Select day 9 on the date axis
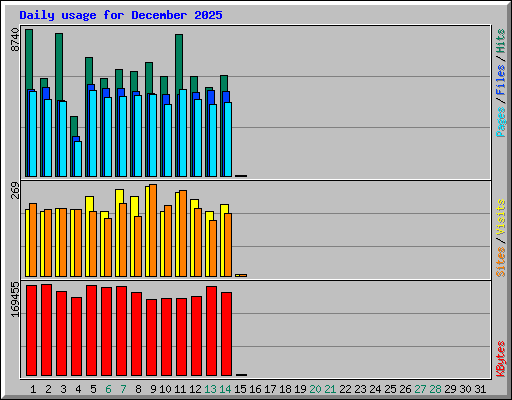This screenshot has width=512, height=400. pyautogui.click(x=153, y=389)
